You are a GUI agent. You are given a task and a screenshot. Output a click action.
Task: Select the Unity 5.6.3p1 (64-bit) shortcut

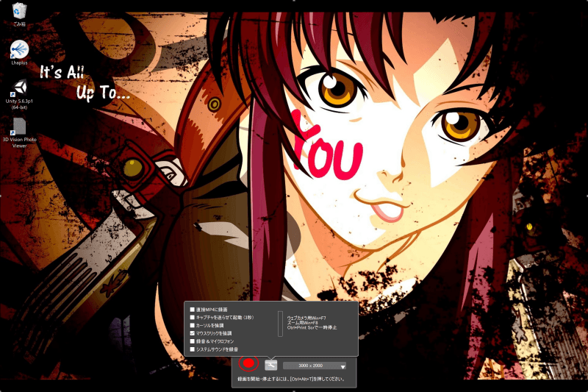pyautogui.click(x=19, y=94)
